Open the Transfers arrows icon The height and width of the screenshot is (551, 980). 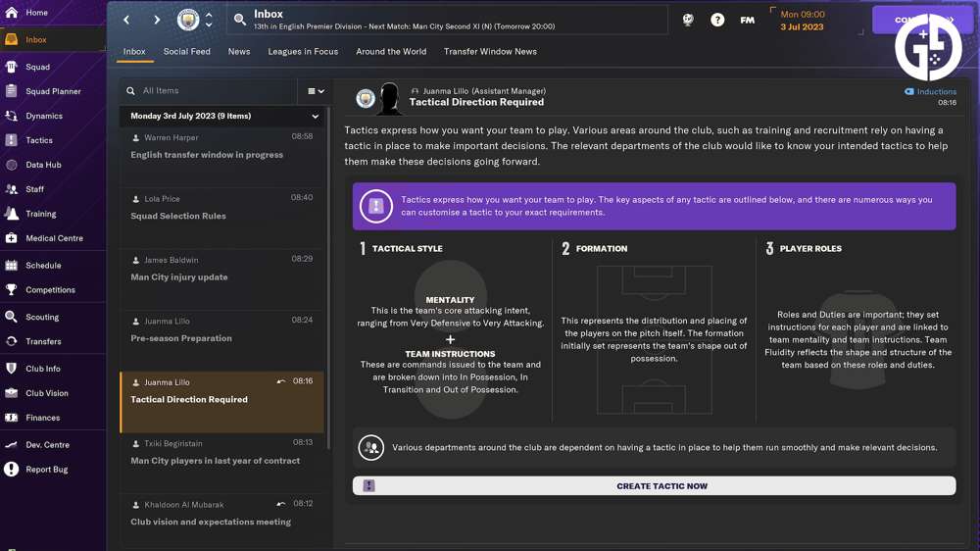[x=11, y=341]
